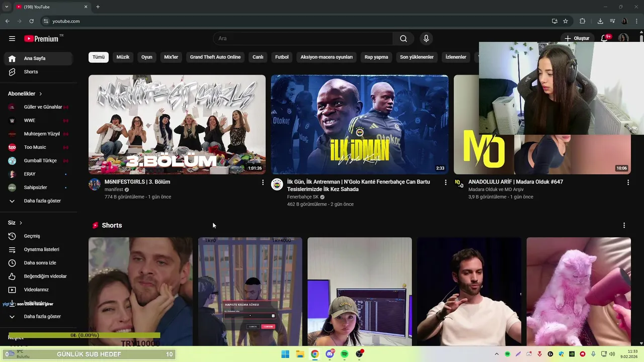Open the Chrome extensions puzzle icon
Image resolution: width=644 pixels, height=362 pixels.
coord(582,21)
